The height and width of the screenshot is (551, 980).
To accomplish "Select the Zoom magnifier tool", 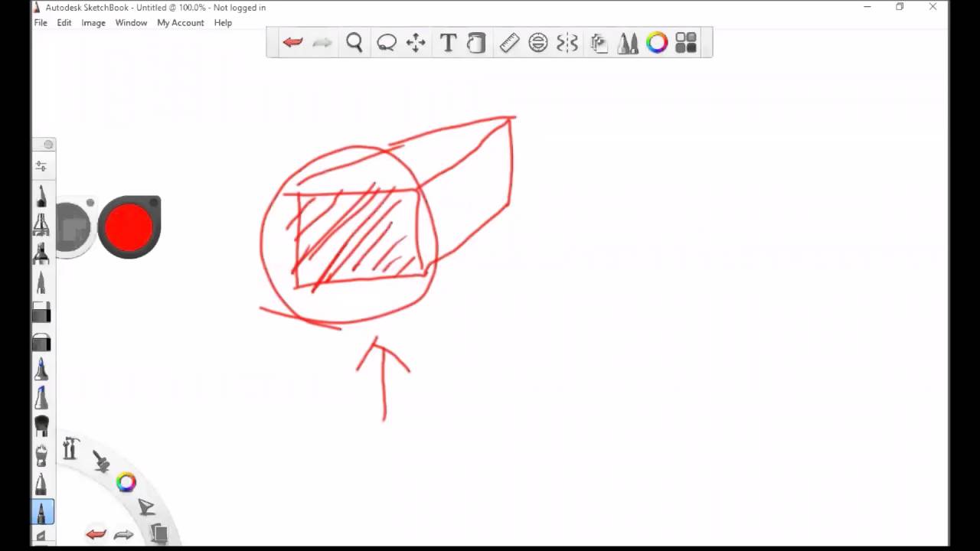I will click(354, 43).
